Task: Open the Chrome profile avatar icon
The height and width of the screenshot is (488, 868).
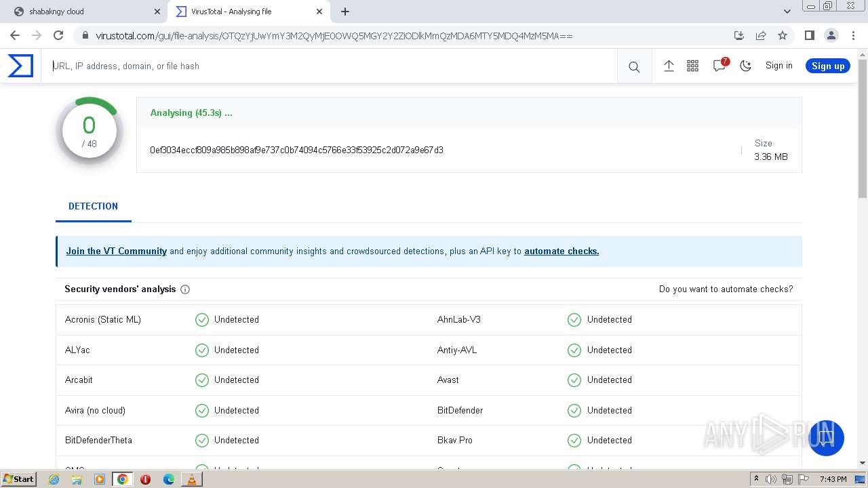Action: (x=831, y=35)
